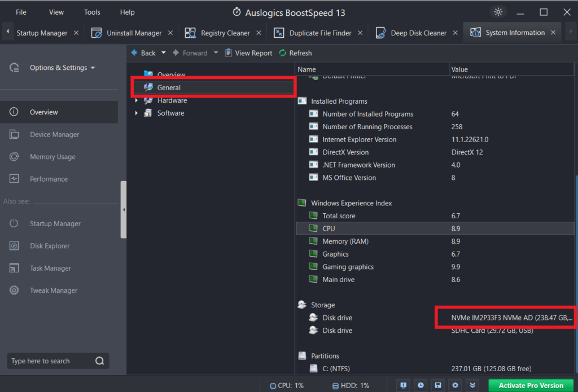The width and height of the screenshot is (578, 392).
Task: Launch Deep Disk Cleaner
Action: 416,33
